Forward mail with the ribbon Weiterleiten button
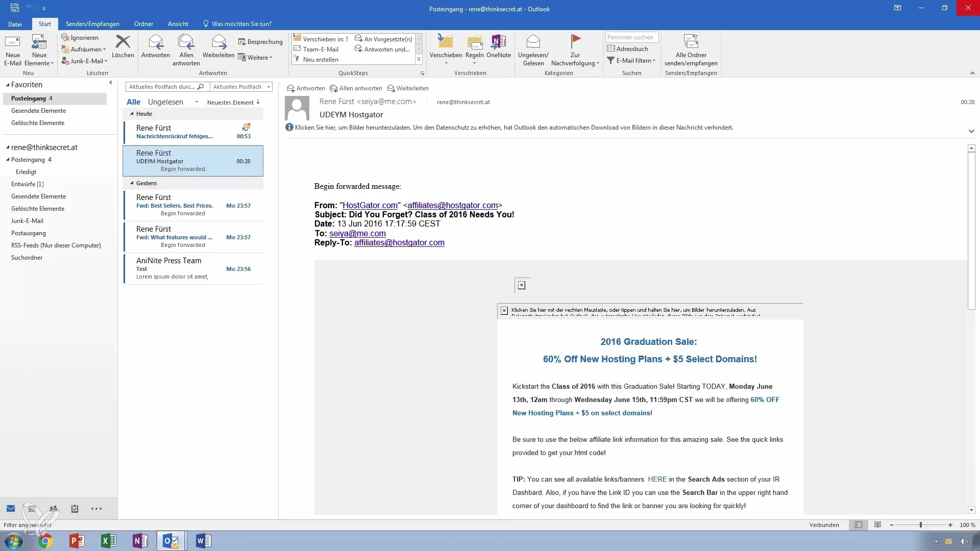This screenshot has width=980, height=551. pos(218,46)
